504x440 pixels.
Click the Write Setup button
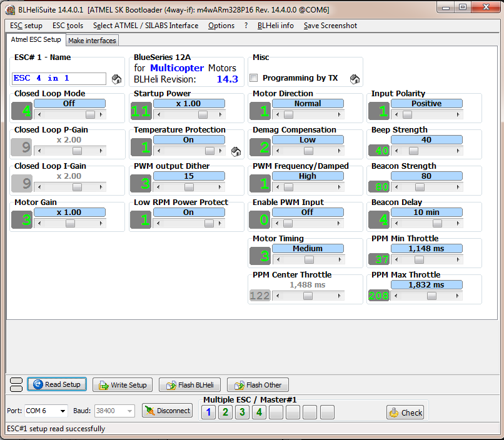pyautogui.click(x=123, y=385)
